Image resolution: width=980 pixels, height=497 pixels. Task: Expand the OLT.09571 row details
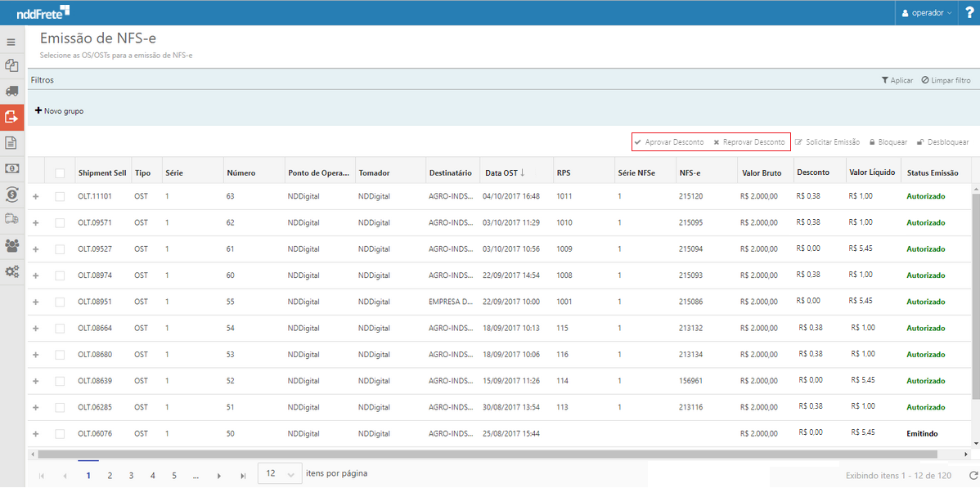click(x=35, y=223)
